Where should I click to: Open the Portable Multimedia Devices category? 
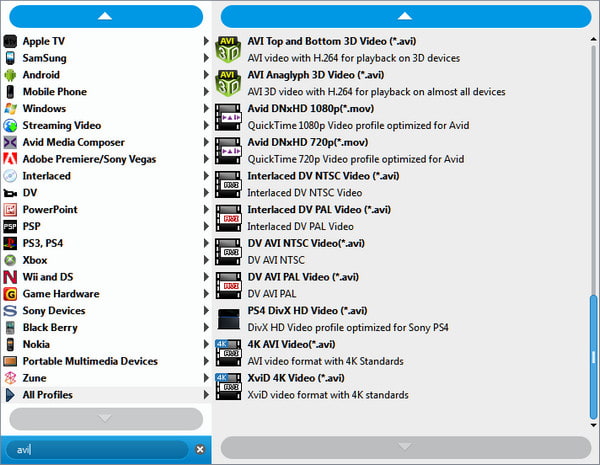click(106, 361)
